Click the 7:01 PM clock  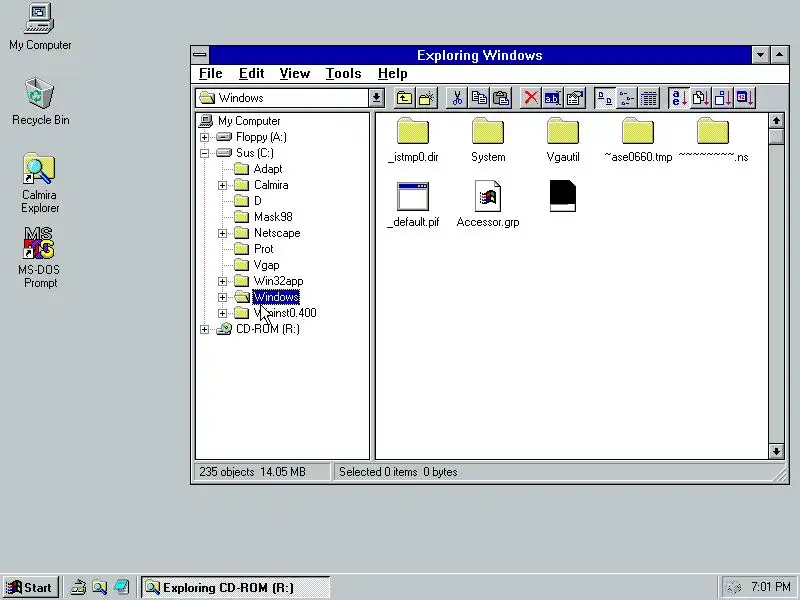770,587
